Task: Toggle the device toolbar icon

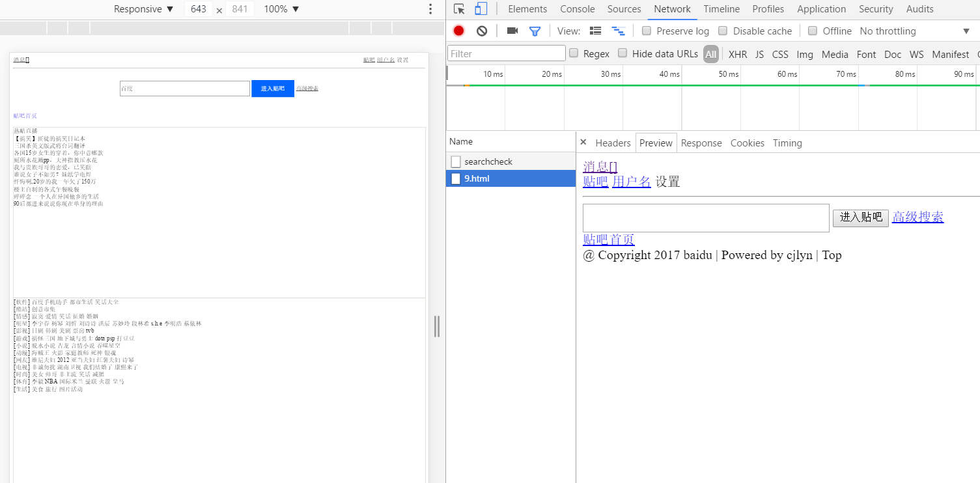Action: pyautogui.click(x=481, y=9)
